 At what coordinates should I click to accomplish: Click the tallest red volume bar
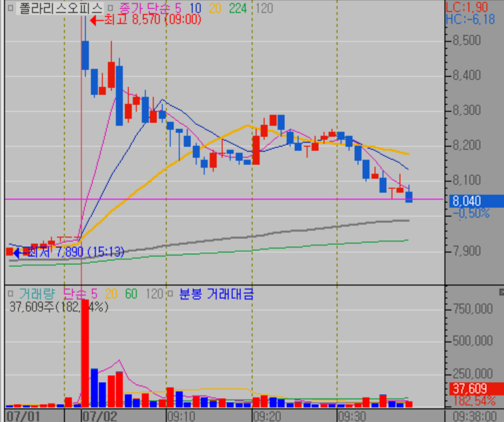pyautogui.click(x=85, y=353)
